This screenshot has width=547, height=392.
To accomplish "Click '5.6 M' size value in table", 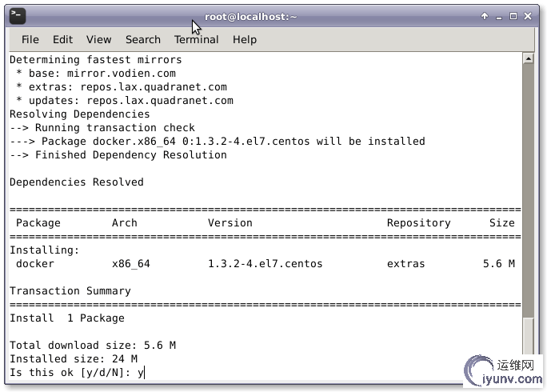I will (x=499, y=264).
